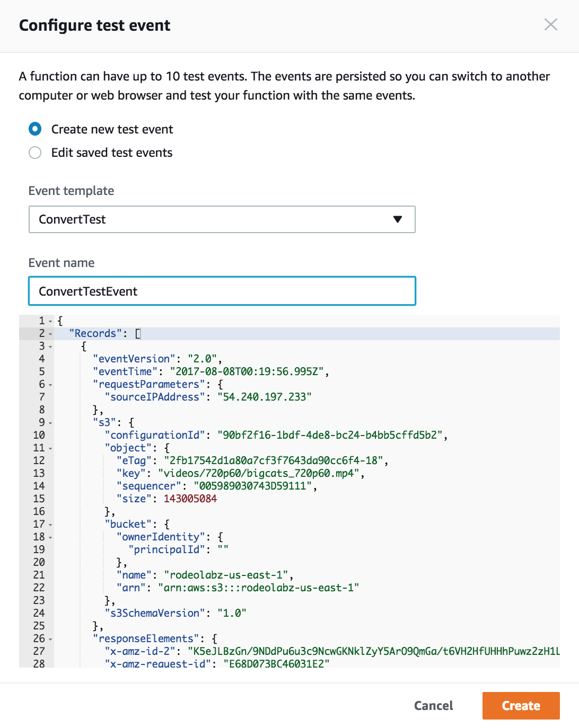Select Create new test event option
This screenshot has width=579, height=728.
point(35,129)
